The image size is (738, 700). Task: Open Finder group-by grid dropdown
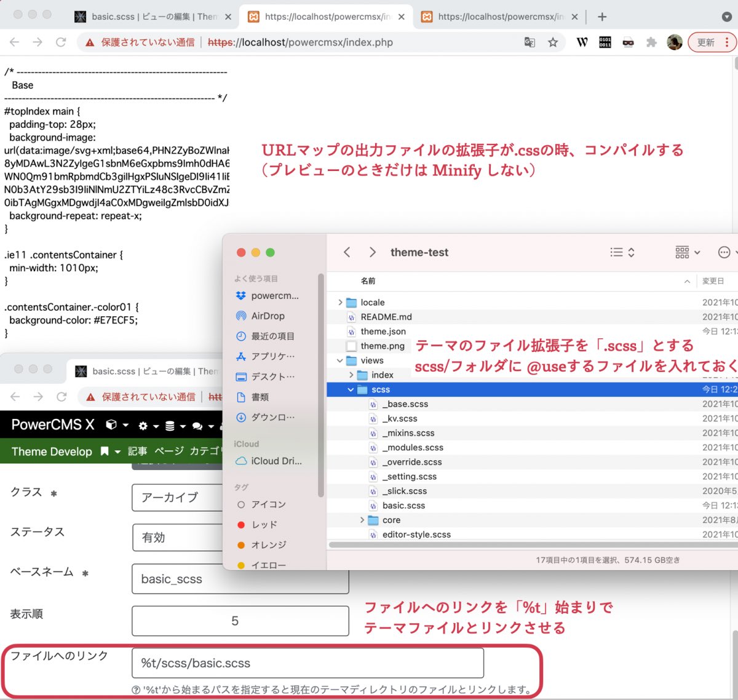688,252
